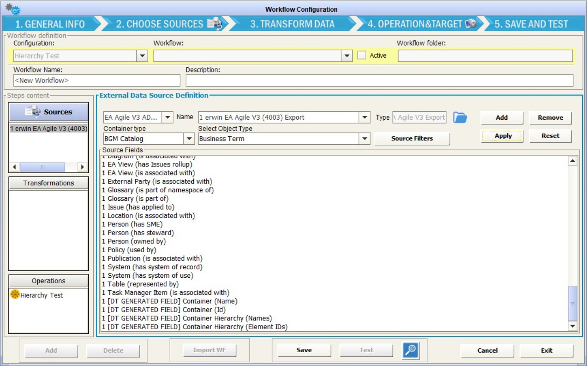Enable the Active checkbox
This screenshot has width=588, height=366.
click(x=362, y=55)
